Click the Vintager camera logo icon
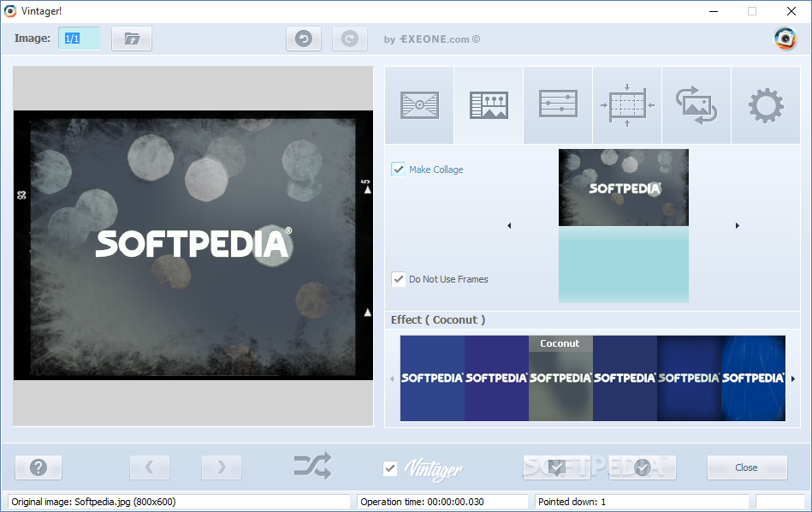This screenshot has width=812, height=512. pyautogui.click(x=785, y=39)
